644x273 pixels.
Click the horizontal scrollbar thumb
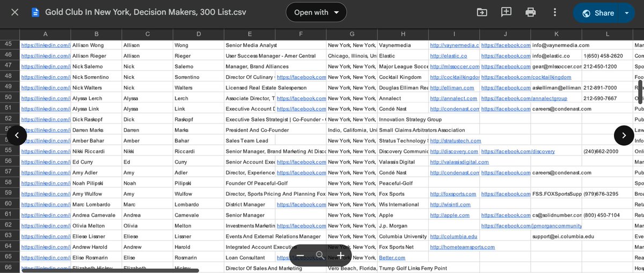click(110, 270)
